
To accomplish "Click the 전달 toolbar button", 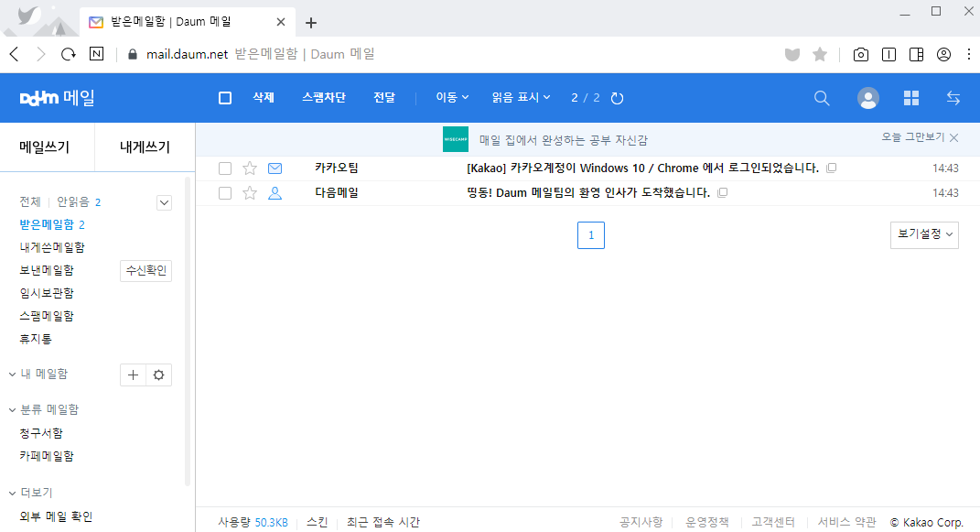I will tap(384, 98).
